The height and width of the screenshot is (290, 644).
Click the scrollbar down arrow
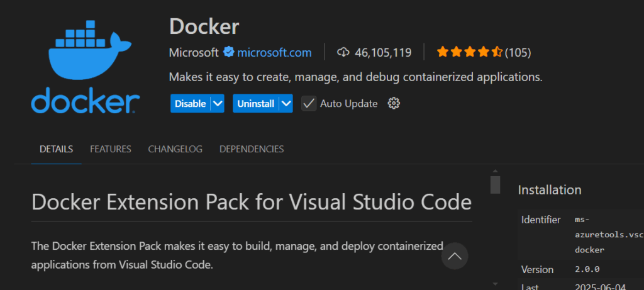tap(496, 284)
